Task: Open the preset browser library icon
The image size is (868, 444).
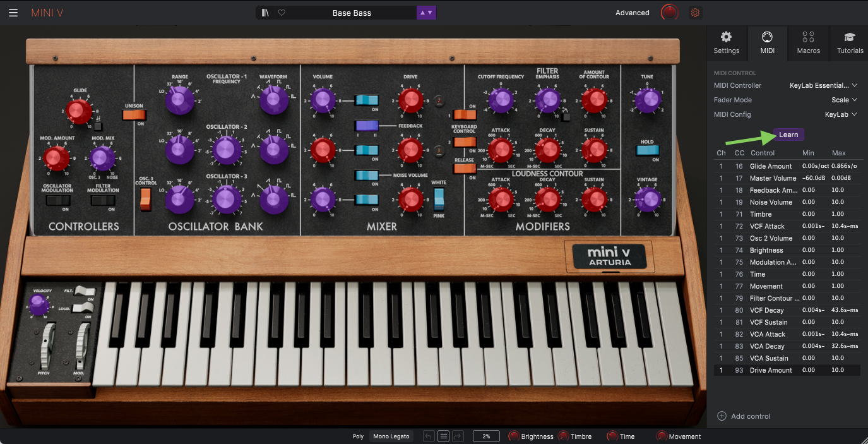Action: click(x=265, y=13)
